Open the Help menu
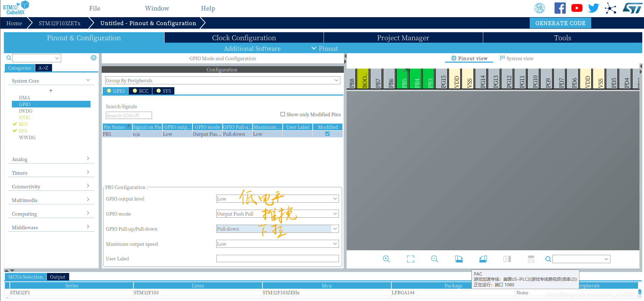 [208, 8]
